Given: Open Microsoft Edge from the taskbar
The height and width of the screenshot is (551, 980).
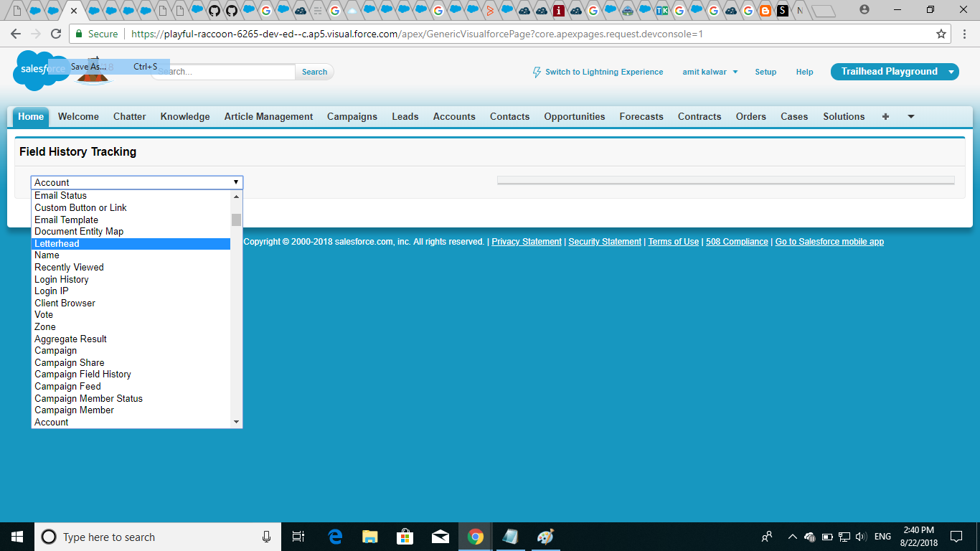Looking at the screenshot, I should pos(335,537).
